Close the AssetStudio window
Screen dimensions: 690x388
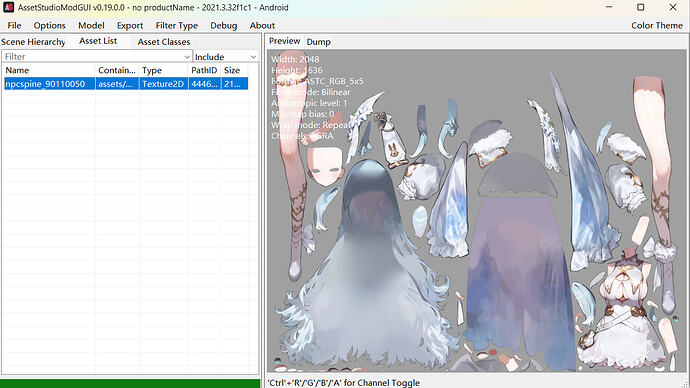[673, 7]
